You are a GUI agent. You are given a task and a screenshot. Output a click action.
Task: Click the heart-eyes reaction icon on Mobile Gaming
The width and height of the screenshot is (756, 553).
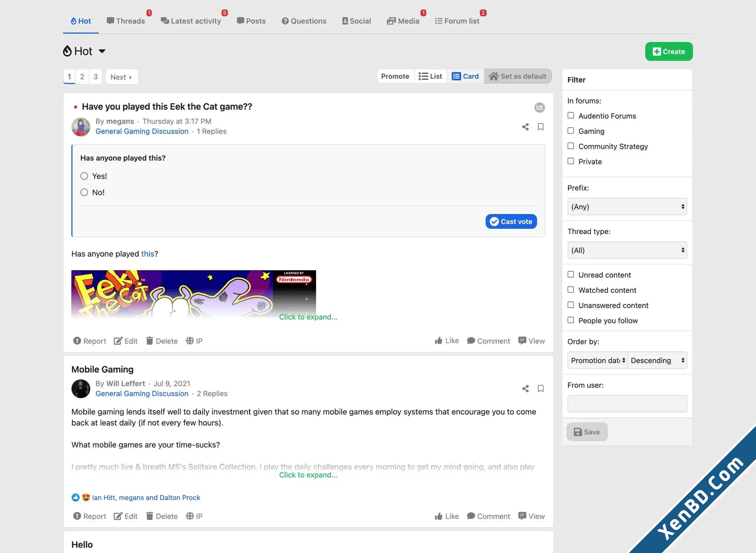tap(86, 497)
